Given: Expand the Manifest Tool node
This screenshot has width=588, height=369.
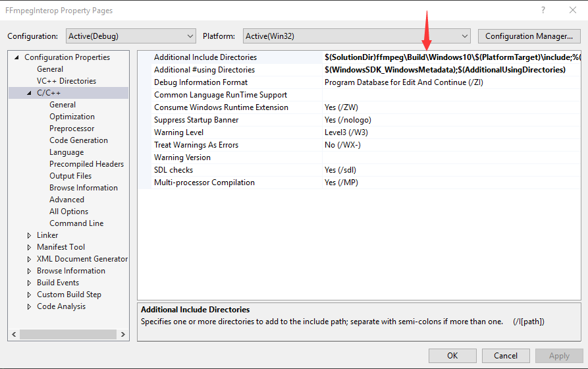Looking at the screenshot, I should tap(29, 247).
